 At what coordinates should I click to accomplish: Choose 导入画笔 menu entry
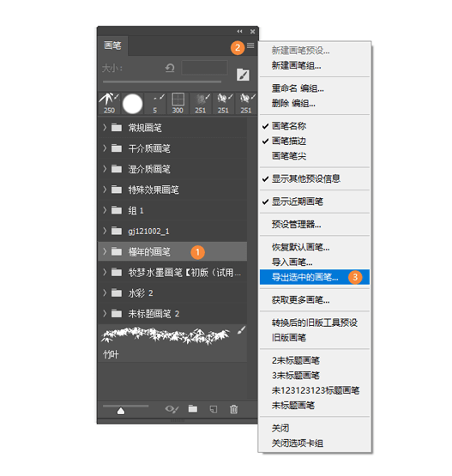click(x=292, y=262)
